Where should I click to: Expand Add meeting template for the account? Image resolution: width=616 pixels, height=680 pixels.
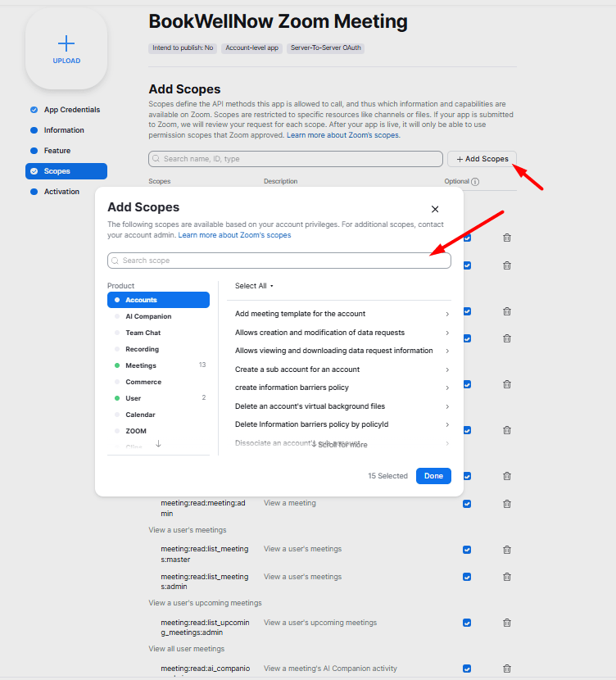(x=342, y=314)
